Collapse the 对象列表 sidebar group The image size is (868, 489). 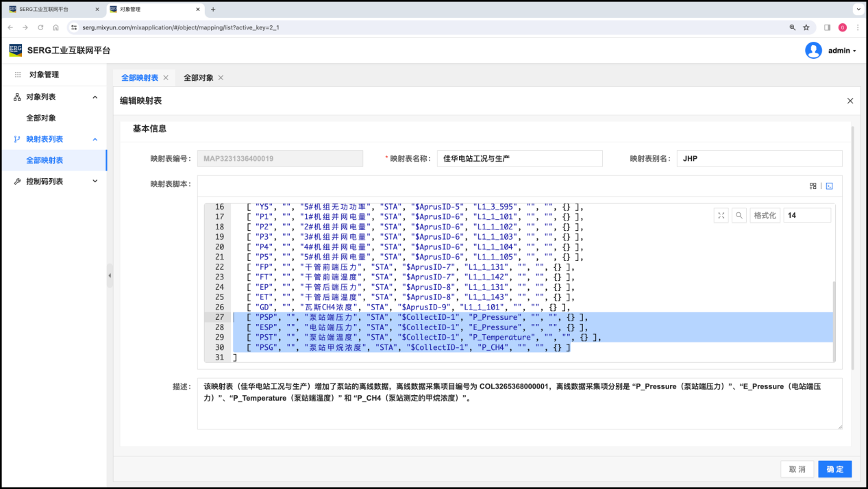pyautogui.click(x=95, y=97)
